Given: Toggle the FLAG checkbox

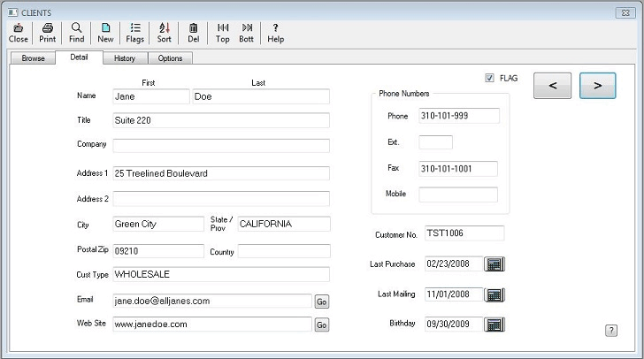Looking at the screenshot, I should [489, 79].
